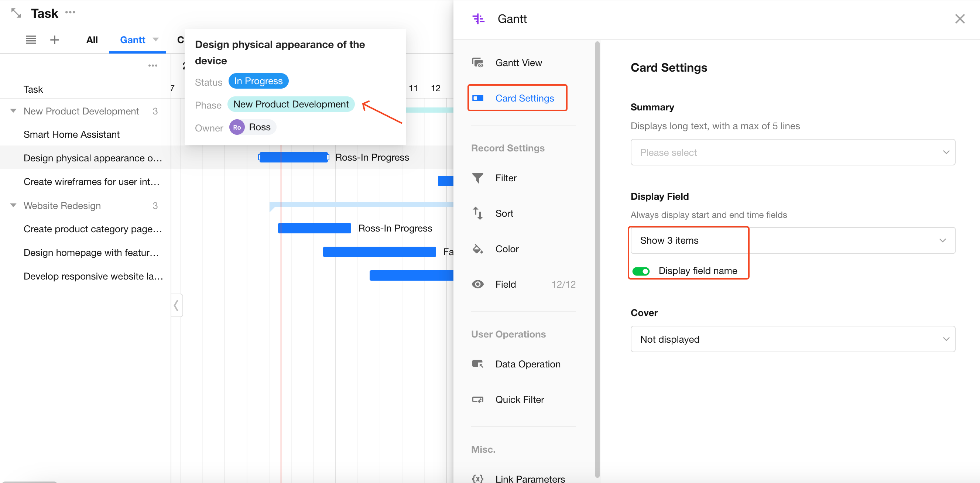Open Card Settings in the sidebar

(x=517, y=98)
